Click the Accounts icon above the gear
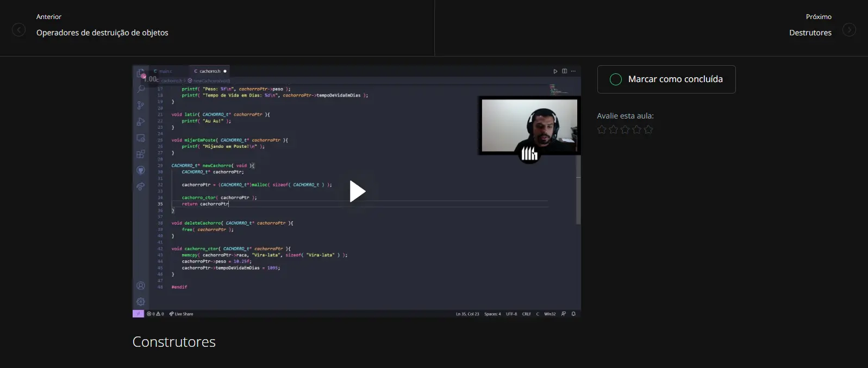The image size is (868, 368). coord(141,286)
